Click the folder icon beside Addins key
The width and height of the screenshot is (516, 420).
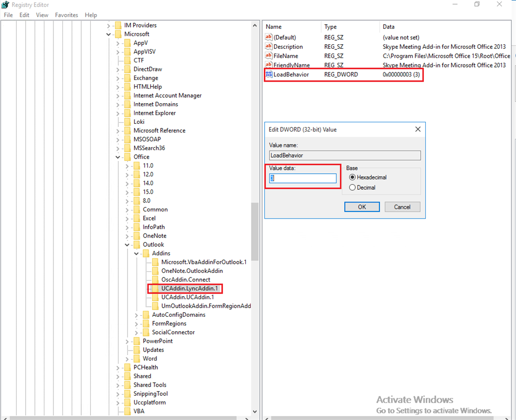coord(146,253)
